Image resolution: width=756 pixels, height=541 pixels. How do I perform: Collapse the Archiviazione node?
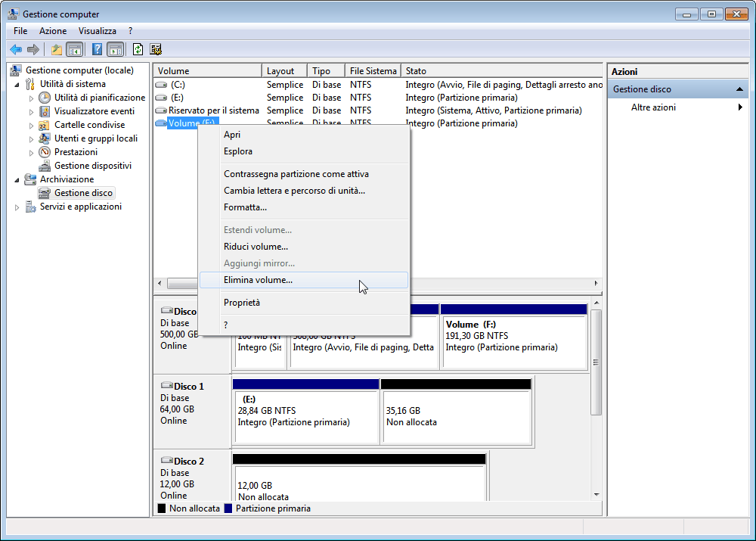coord(17,179)
